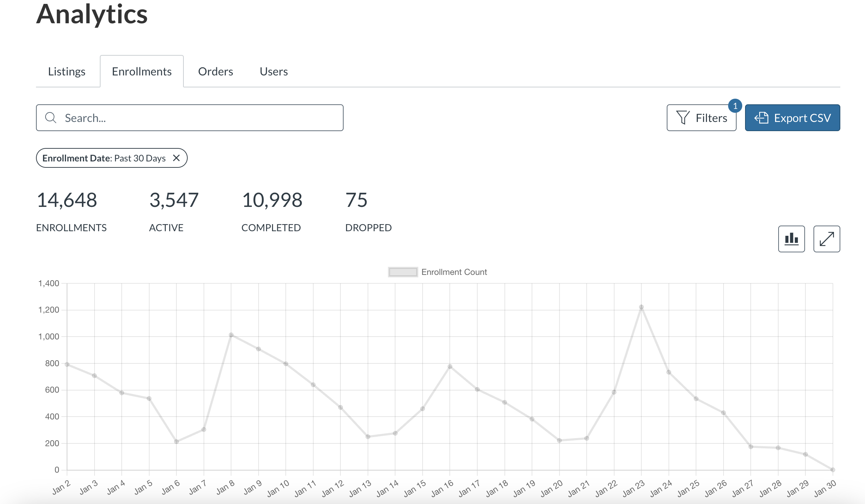Screen dimensions: 865x504
Task: Select the Jan 23 peak data point
Action: (x=641, y=307)
